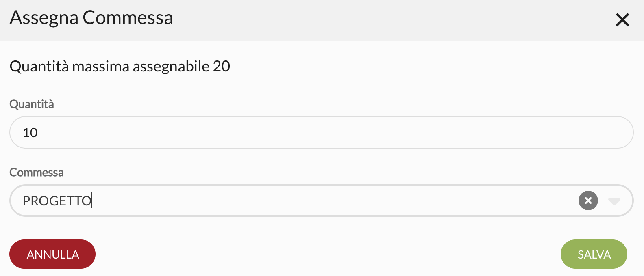Click the Quantità label above the field
The image size is (644, 276).
click(x=32, y=104)
